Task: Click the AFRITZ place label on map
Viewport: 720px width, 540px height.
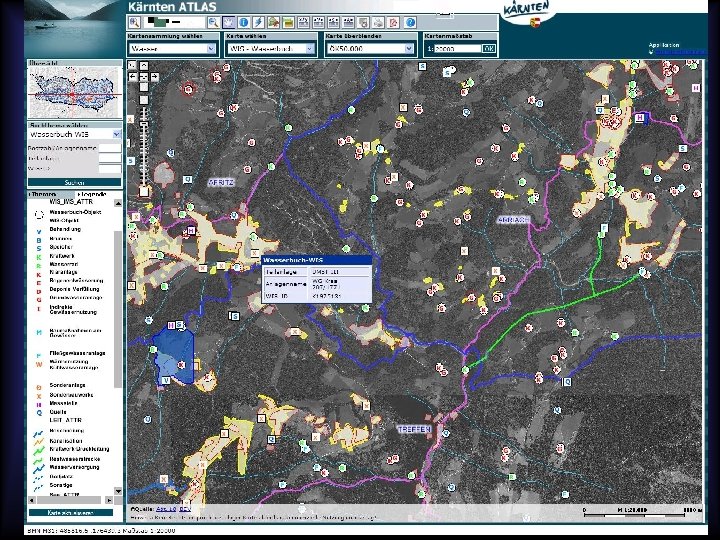Action: pos(221,182)
